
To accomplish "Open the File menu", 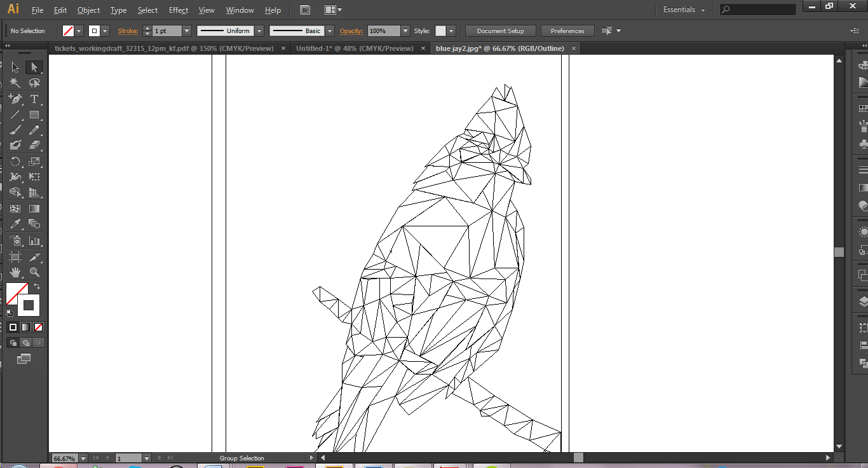I will (37, 10).
